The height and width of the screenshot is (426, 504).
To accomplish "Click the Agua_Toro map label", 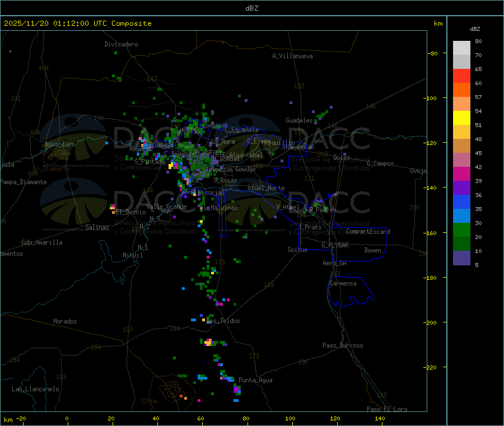I will pyautogui.click(x=60, y=144).
